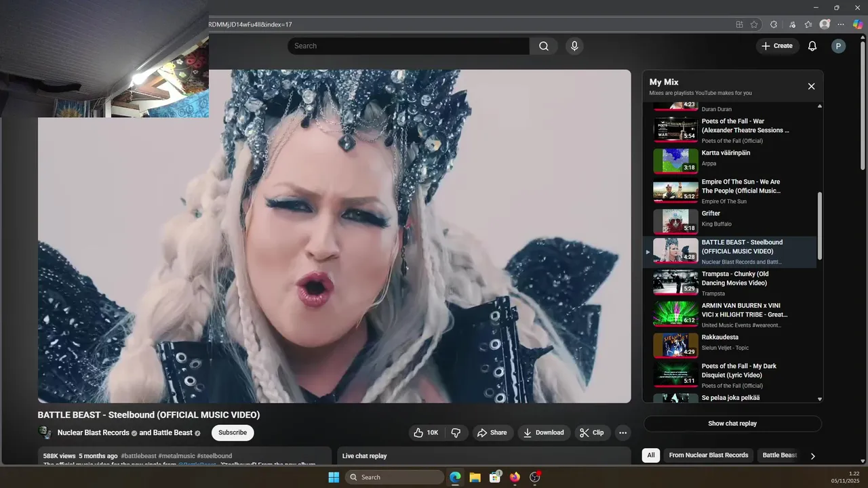Open more actions three-dot menu under video

(623, 432)
